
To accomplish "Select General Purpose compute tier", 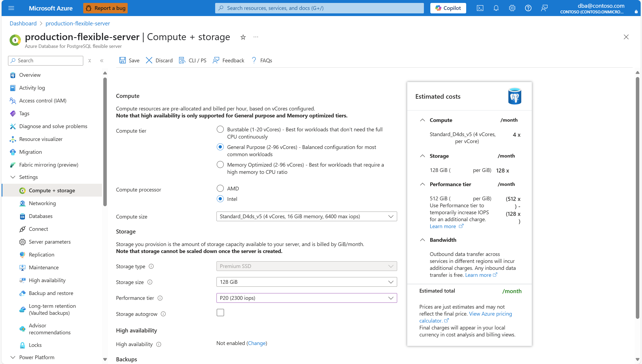I will click(x=220, y=147).
